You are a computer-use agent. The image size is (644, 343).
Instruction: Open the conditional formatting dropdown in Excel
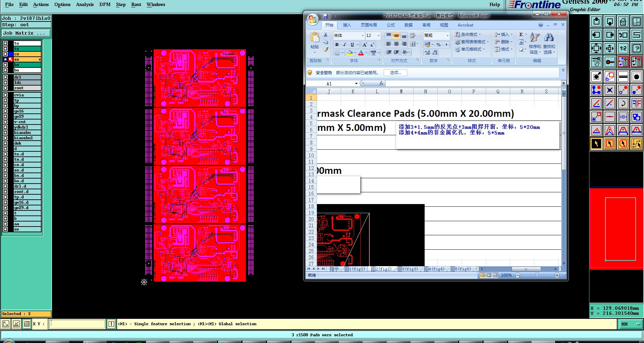(468, 34)
